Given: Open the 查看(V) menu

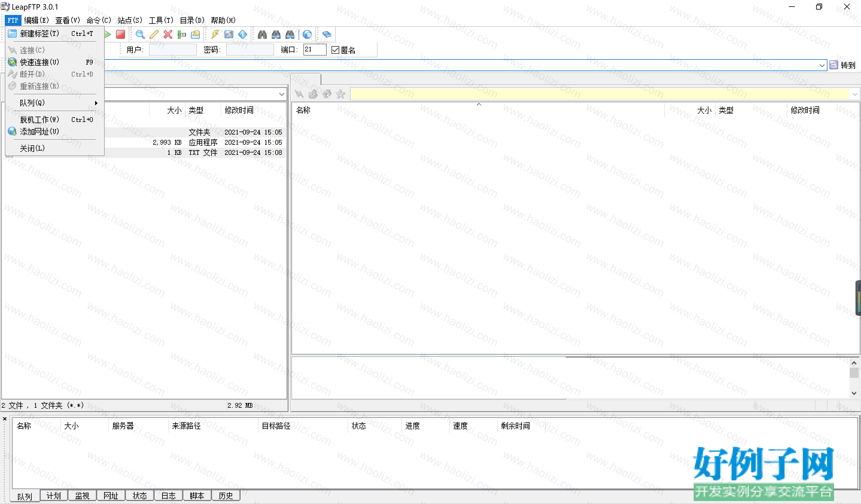Looking at the screenshot, I should coord(68,20).
